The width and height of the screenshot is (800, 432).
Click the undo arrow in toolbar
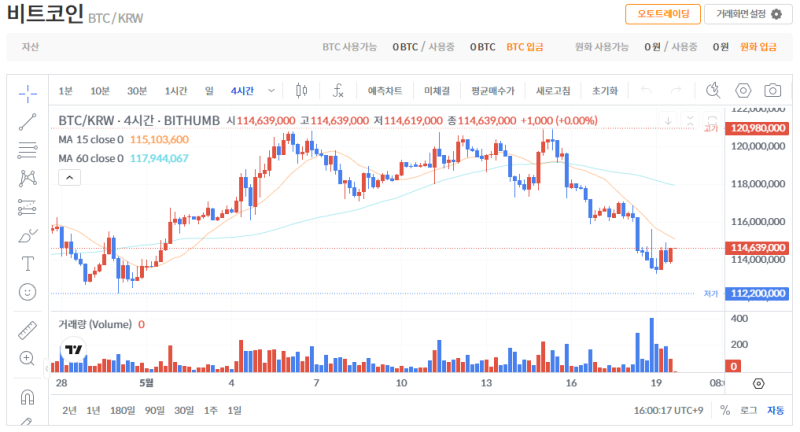click(x=646, y=90)
